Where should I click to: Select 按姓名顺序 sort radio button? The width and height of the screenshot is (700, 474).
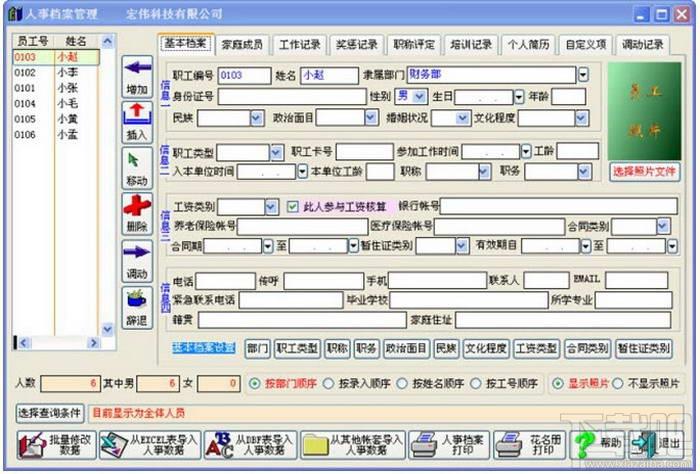(x=404, y=384)
